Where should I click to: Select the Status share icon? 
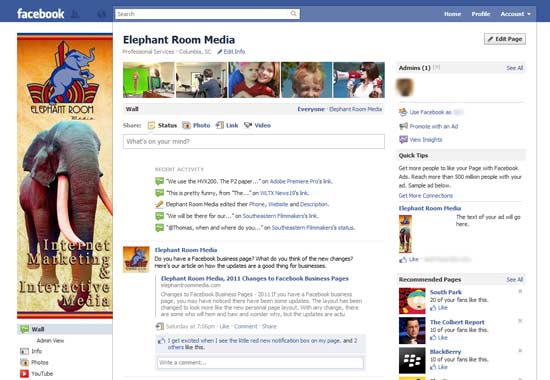click(151, 125)
